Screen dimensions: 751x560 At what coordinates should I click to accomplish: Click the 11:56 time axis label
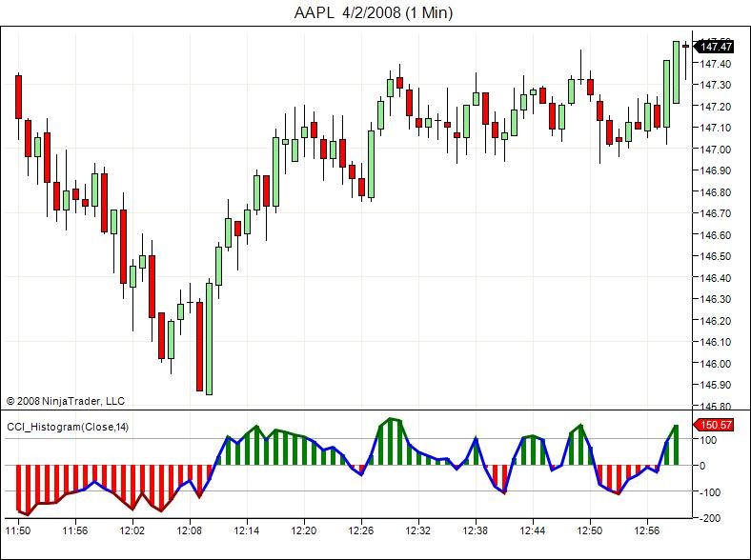click(75, 530)
